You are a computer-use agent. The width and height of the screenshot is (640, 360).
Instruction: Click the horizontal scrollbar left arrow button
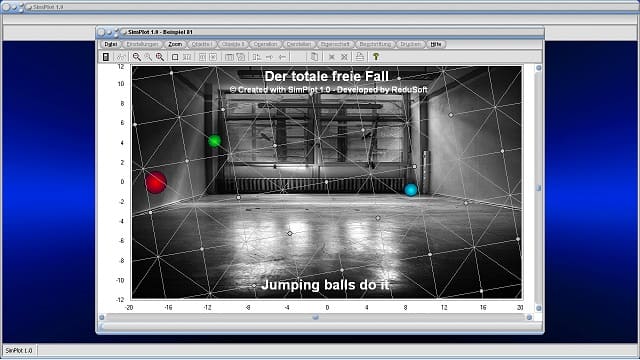(x=102, y=317)
